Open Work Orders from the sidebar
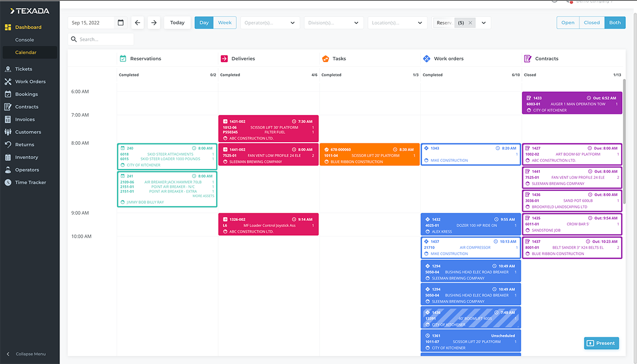This screenshot has height=364, width=637. (30, 82)
